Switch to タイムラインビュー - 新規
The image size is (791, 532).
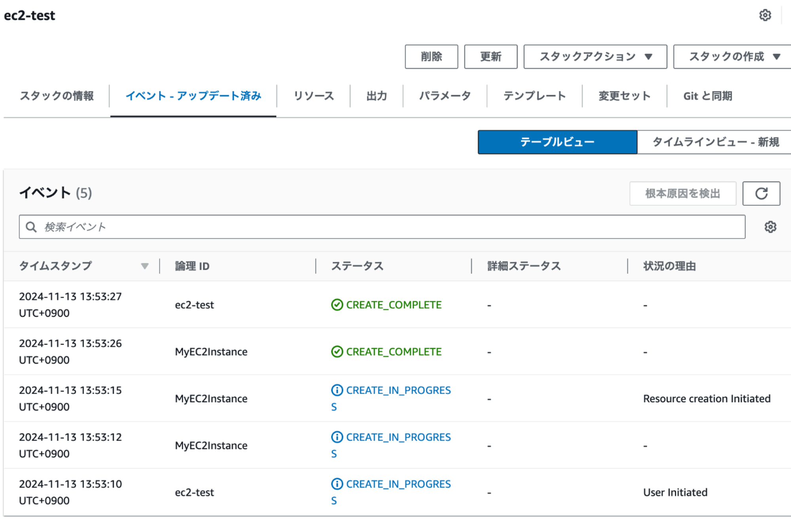[715, 142]
